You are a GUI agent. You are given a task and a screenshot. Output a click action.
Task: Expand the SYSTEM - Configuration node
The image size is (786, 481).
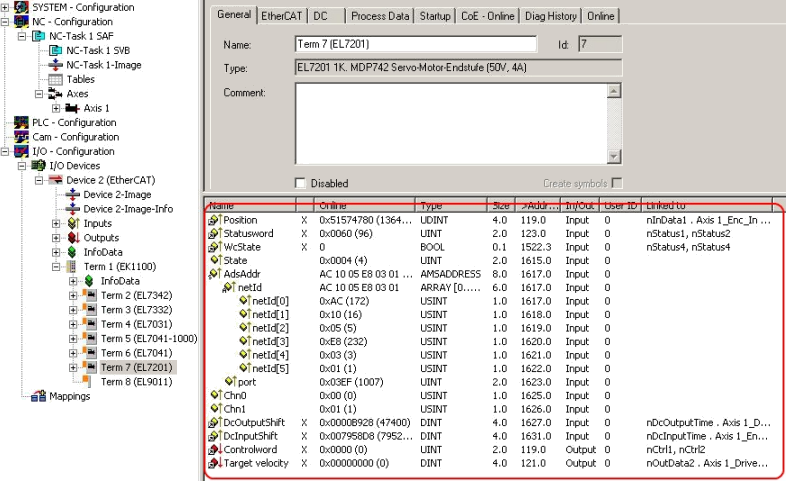point(5,8)
